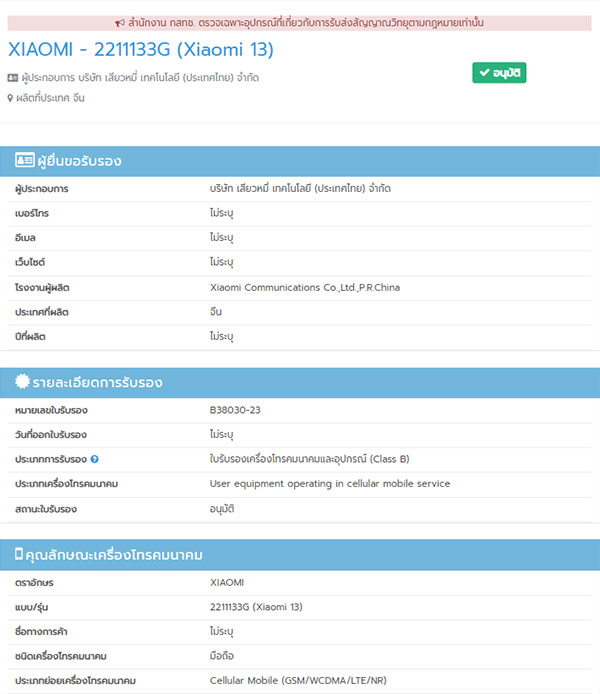Click the สถานะใบรับรอง row label
Image resolution: width=600 pixels, height=694 pixels.
[x=46, y=509]
